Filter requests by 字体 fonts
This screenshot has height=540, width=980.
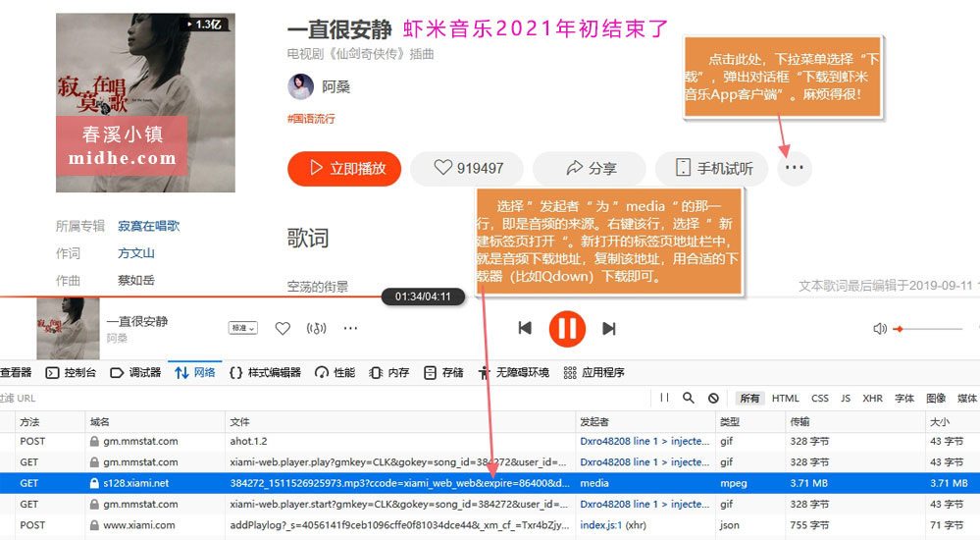click(904, 398)
